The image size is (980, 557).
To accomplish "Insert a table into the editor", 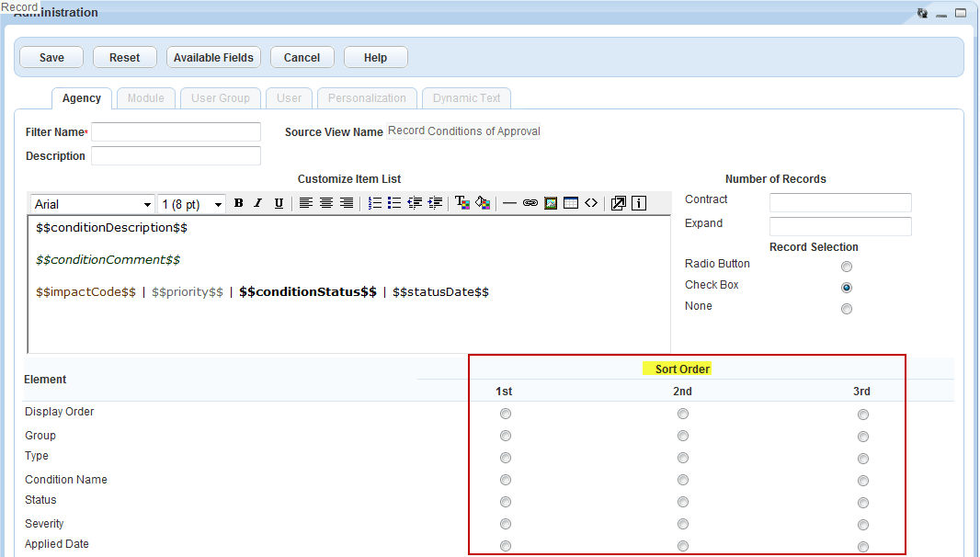I will click(571, 203).
